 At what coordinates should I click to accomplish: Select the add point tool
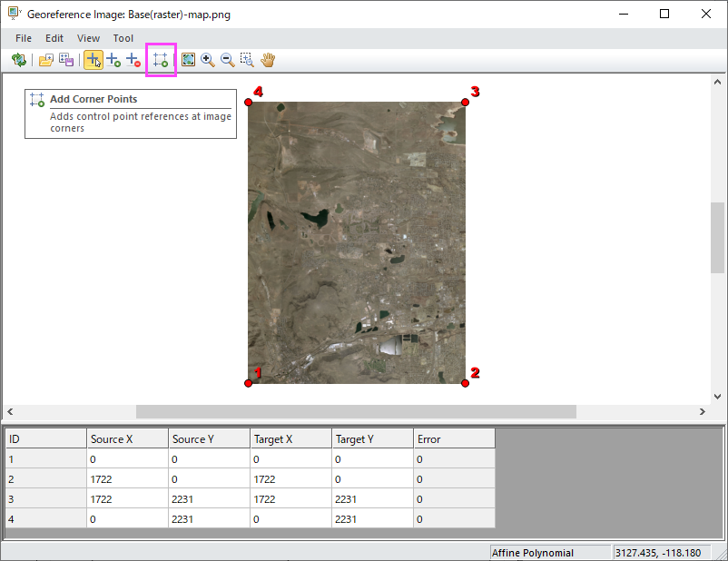pyautogui.click(x=113, y=60)
